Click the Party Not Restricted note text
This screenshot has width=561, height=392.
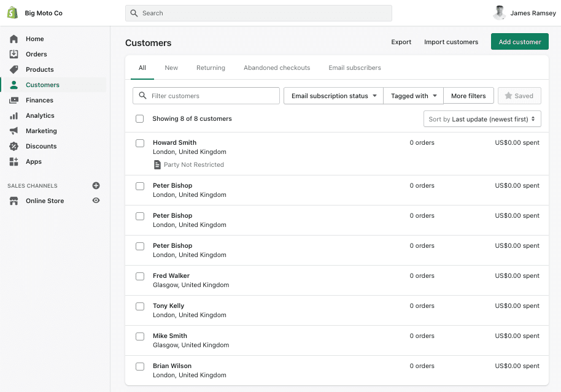click(194, 164)
